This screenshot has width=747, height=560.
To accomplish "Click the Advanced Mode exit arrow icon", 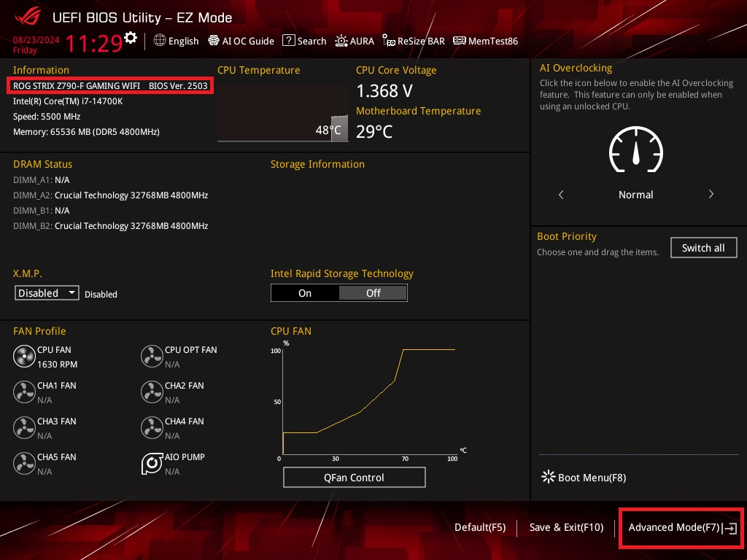I will pyautogui.click(x=729, y=528).
